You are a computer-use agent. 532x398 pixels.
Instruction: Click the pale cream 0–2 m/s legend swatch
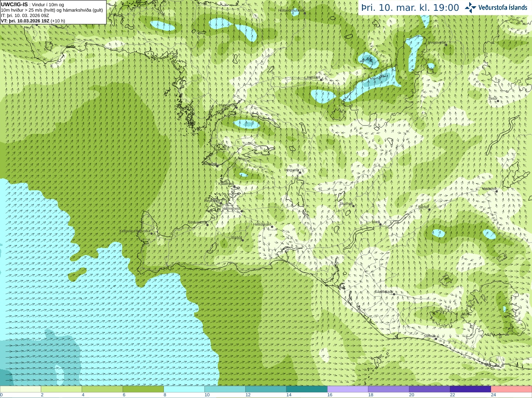pyautogui.click(x=20, y=389)
